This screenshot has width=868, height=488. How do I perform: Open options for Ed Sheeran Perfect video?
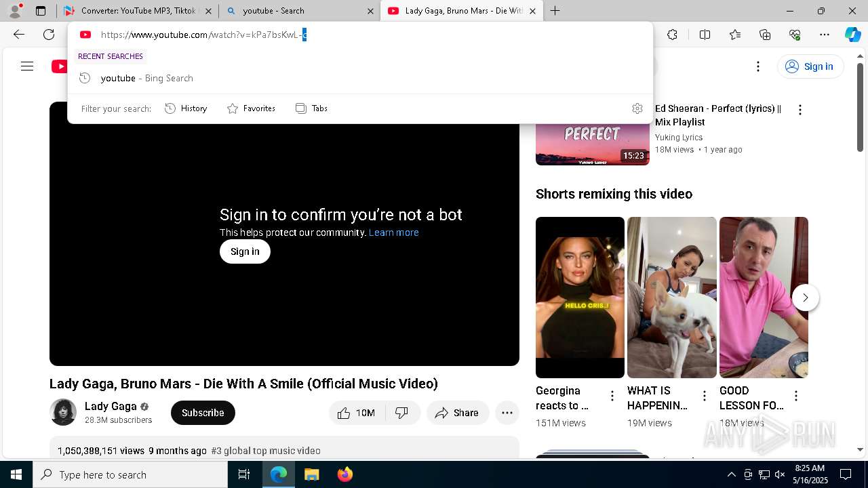tap(800, 110)
